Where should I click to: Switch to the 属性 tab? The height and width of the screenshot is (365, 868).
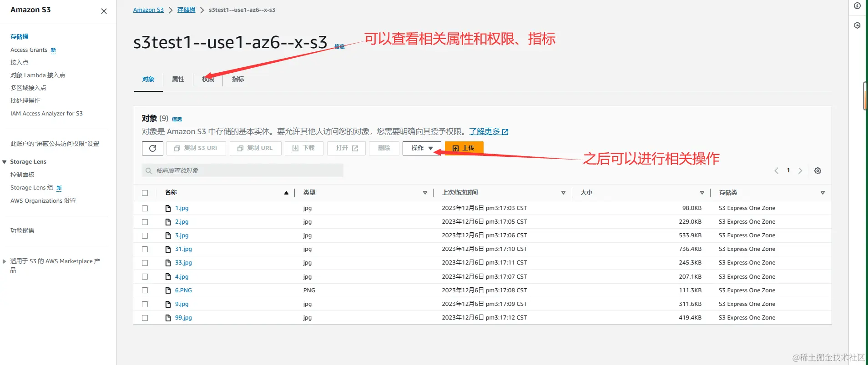178,80
